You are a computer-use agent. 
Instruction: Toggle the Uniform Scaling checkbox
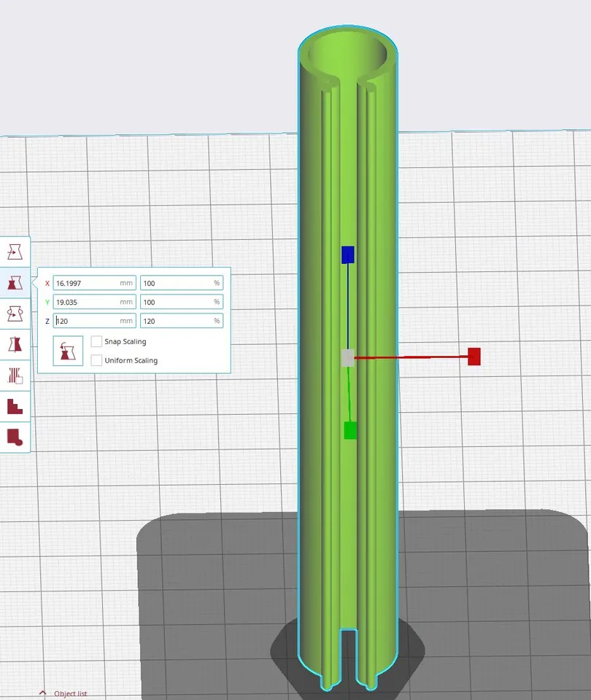click(x=97, y=360)
